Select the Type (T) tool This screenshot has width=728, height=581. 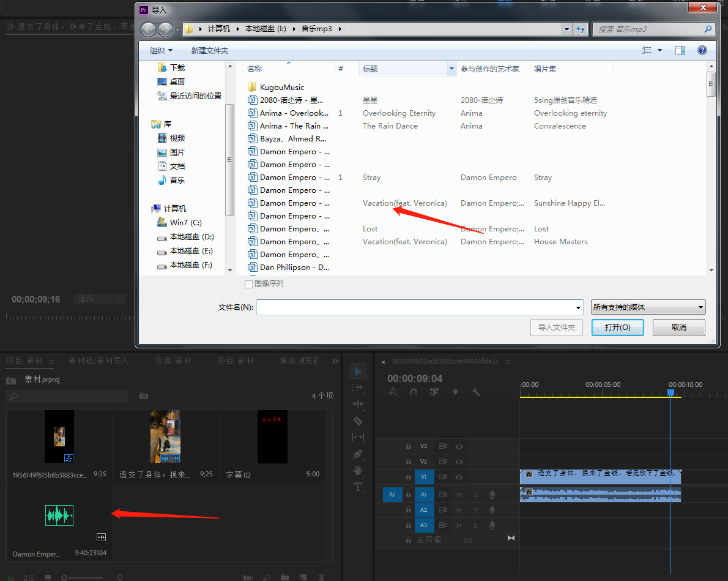tap(358, 487)
